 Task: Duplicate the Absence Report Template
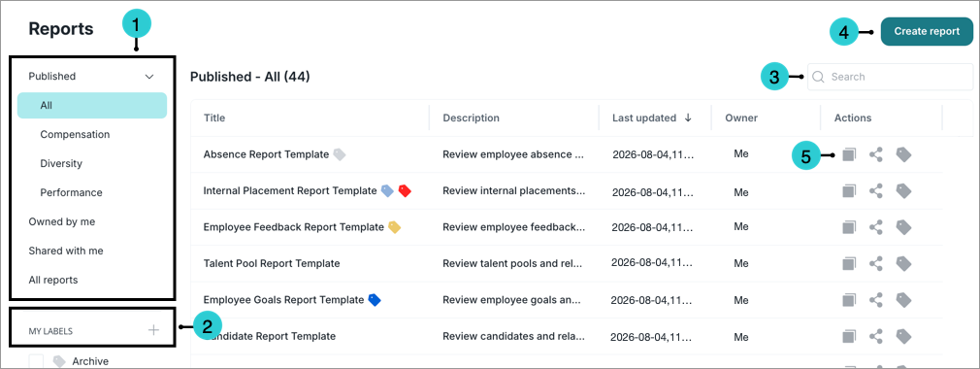click(x=848, y=154)
